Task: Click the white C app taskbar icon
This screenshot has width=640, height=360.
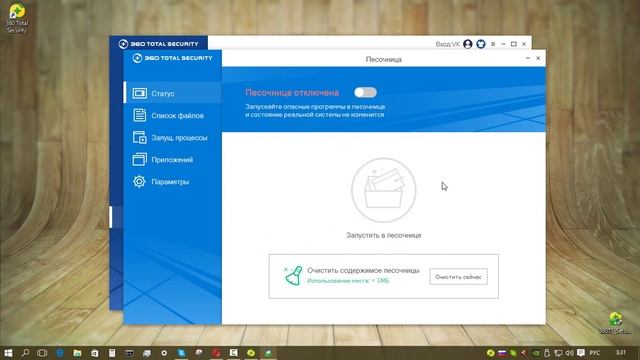Action: 233,353
